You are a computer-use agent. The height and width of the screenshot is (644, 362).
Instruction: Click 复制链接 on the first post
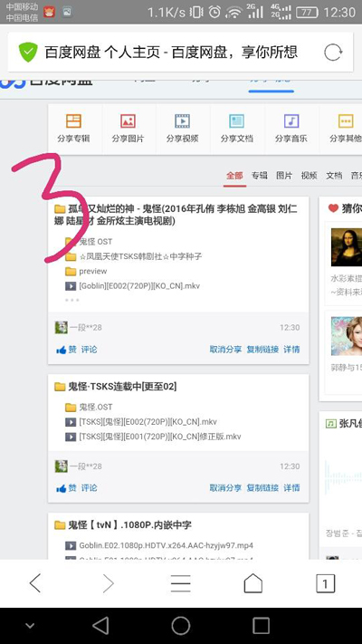click(262, 350)
